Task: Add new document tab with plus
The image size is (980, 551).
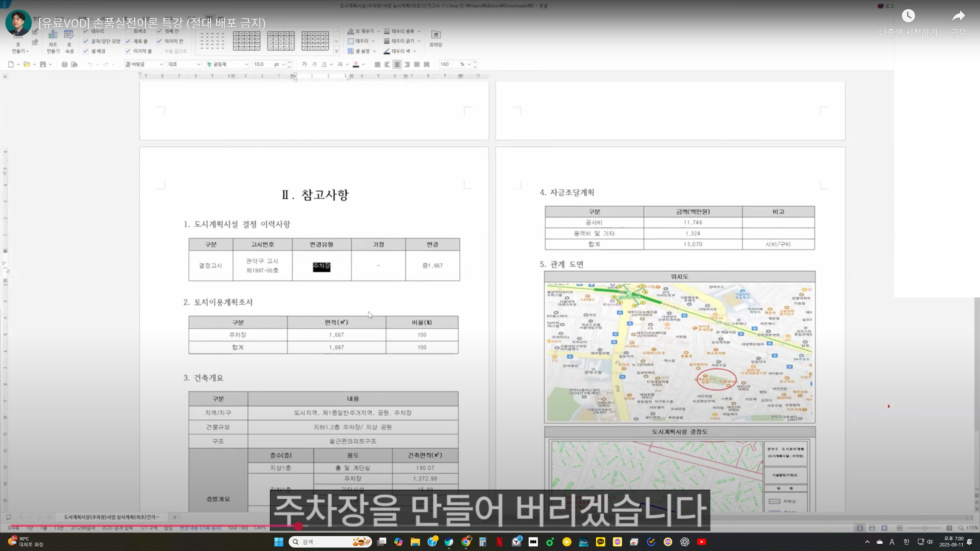Action: pos(175,517)
